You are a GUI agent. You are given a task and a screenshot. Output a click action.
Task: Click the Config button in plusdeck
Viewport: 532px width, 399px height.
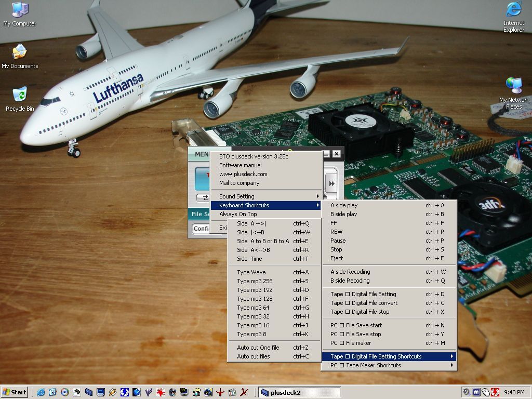click(x=202, y=229)
